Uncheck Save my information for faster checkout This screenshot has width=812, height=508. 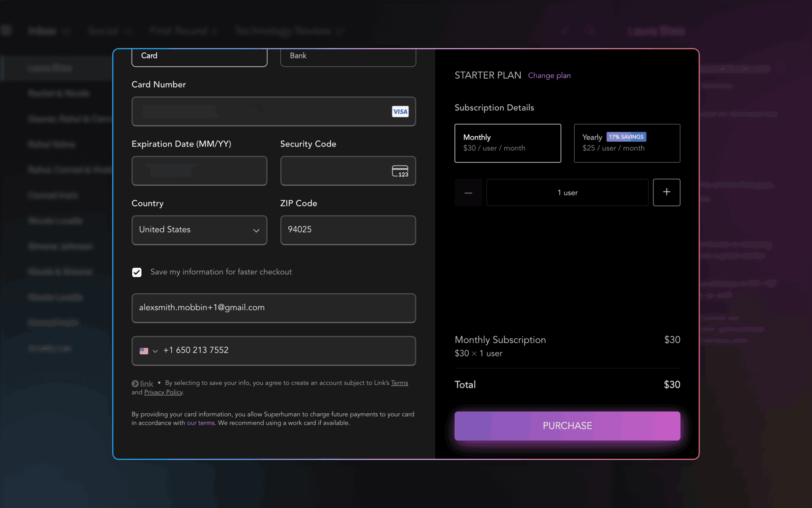[137, 272]
